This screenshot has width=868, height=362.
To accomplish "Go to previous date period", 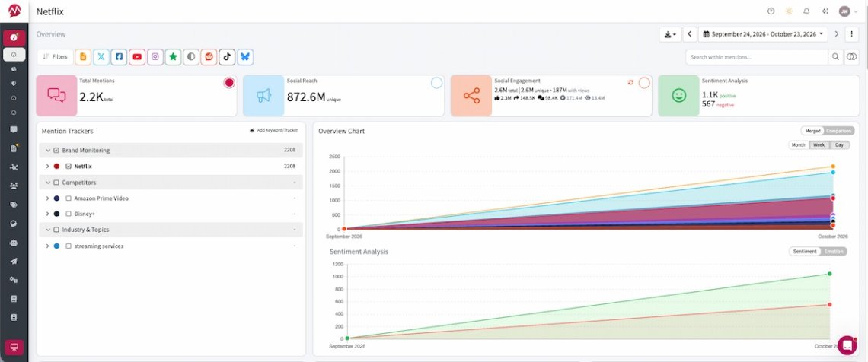I will pyautogui.click(x=690, y=34).
